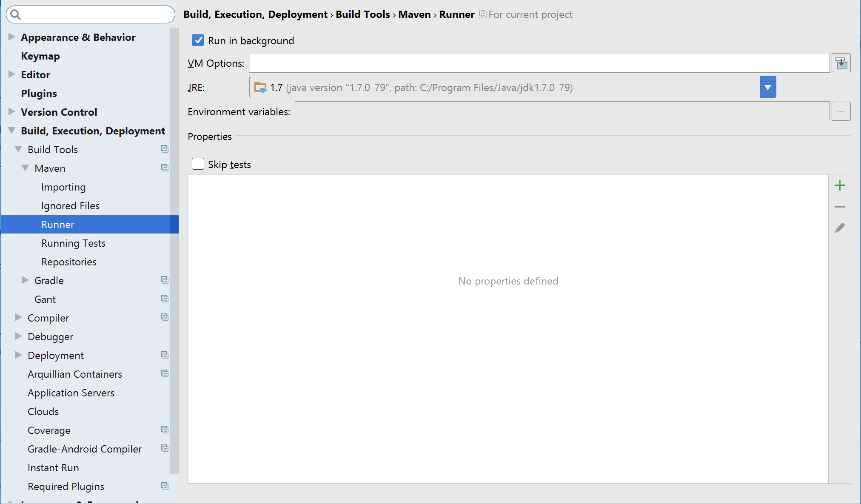The height and width of the screenshot is (504, 861).
Task: Click the project-level icon beside Gradle
Action: (x=165, y=280)
